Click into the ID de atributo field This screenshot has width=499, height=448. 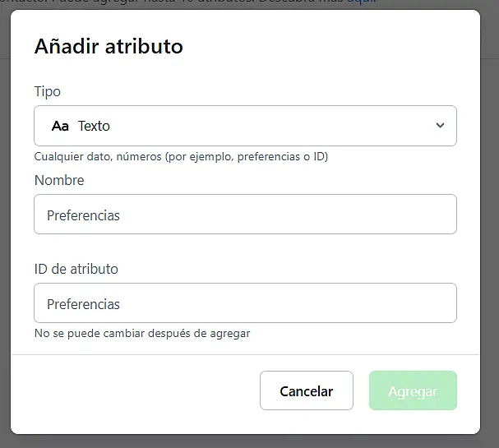click(245, 303)
